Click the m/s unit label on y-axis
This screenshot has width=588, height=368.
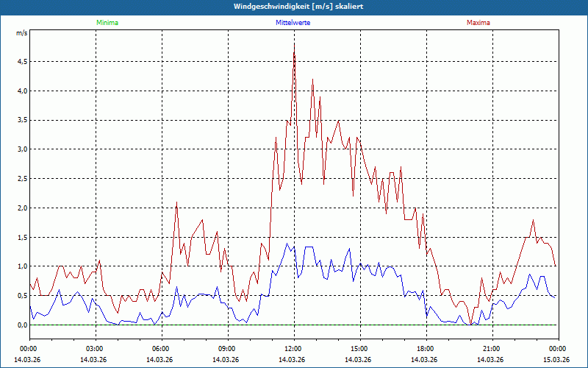coord(21,33)
